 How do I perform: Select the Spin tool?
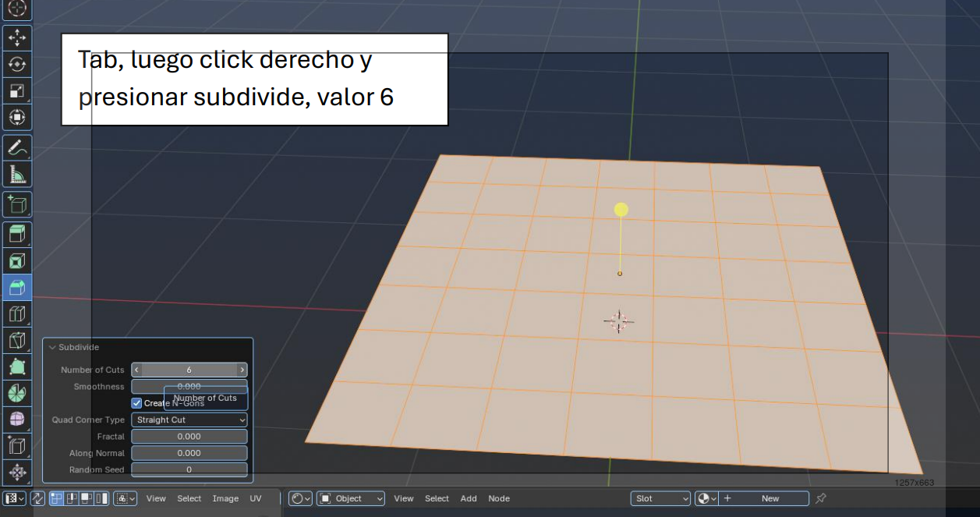pos(17,393)
